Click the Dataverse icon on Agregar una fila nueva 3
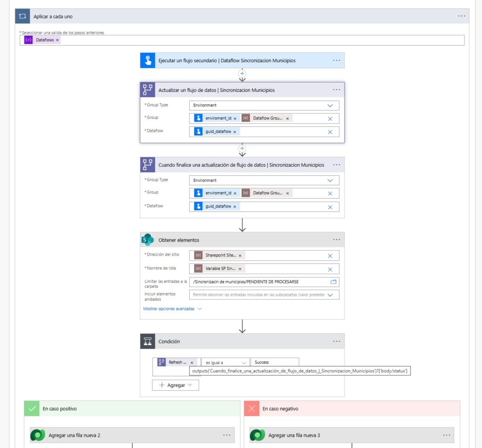 point(257,435)
